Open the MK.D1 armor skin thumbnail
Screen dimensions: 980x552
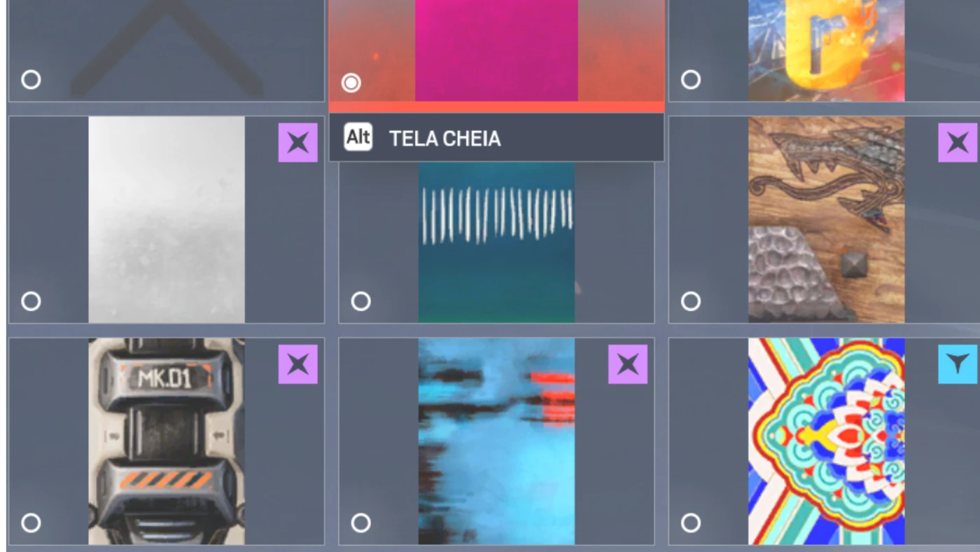coord(167,441)
